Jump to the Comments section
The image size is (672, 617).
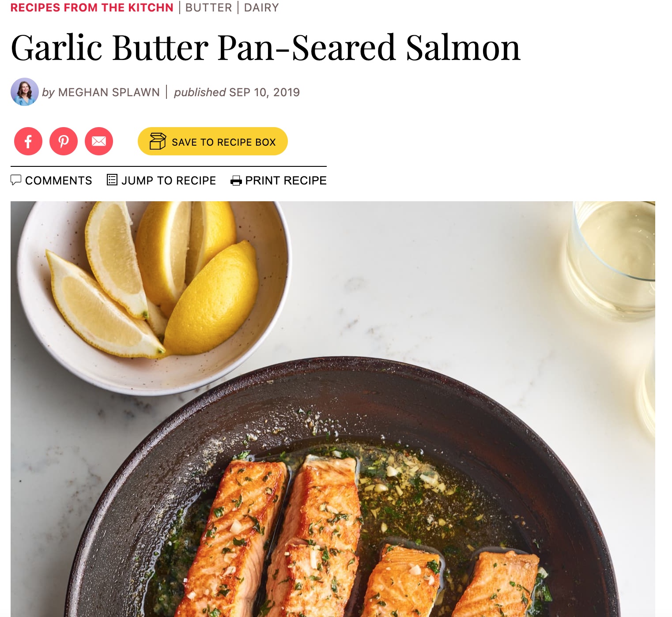59,181
